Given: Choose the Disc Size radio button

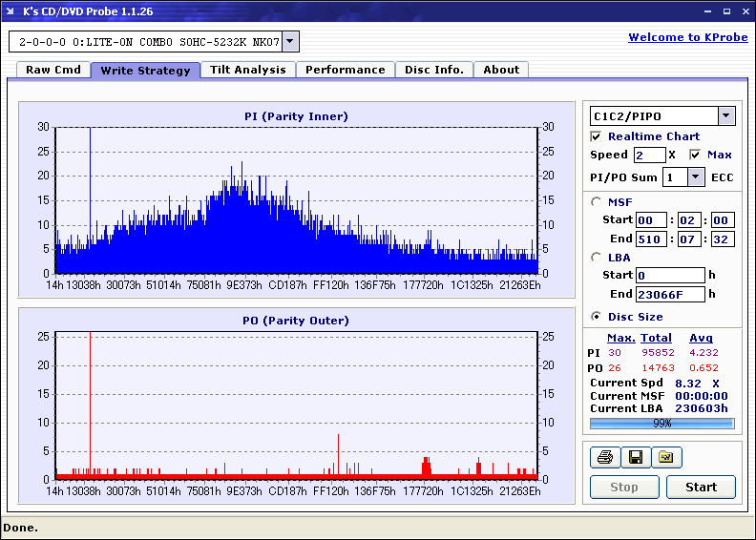Looking at the screenshot, I should click(x=597, y=317).
